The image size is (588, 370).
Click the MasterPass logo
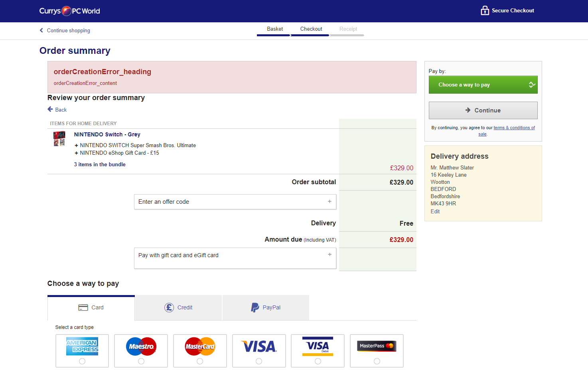coord(377,346)
